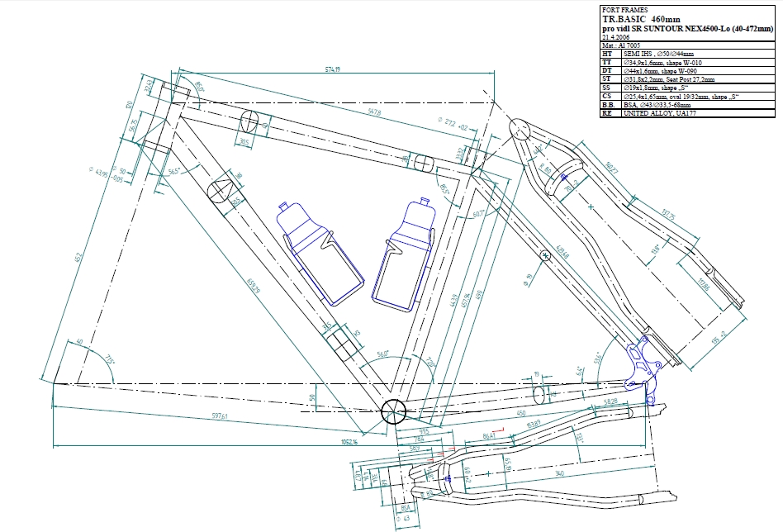Click the '597.61' front center dimension

click(219, 416)
